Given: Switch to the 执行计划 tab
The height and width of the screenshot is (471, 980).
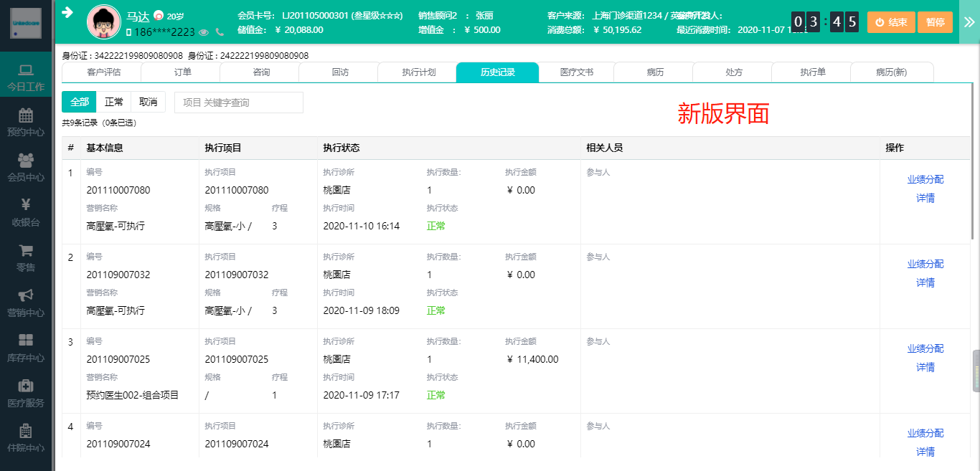Looking at the screenshot, I should pos(419,72).
